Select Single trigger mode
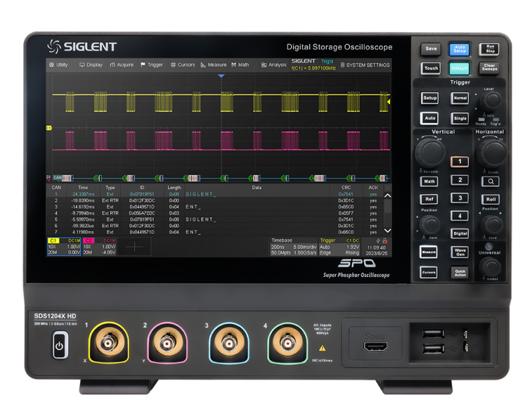Image resolution: width=532 pixels, height=419 pixels. (460, 119)
